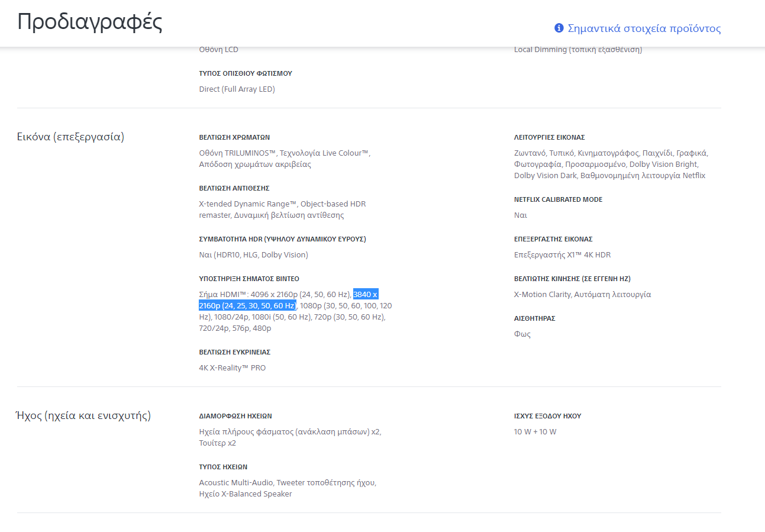
Task: Click the Προδιαγραφές page heading
Action: click(x=89, y=22)
